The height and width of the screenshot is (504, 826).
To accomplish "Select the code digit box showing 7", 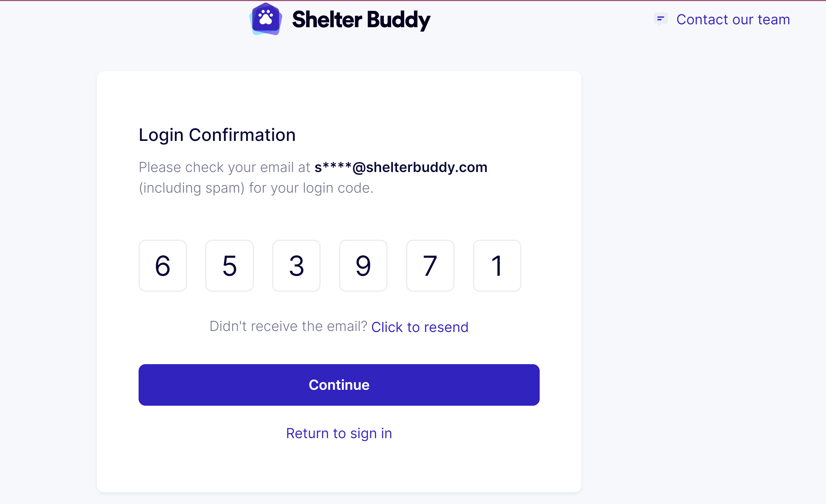I will click(430, 266).
